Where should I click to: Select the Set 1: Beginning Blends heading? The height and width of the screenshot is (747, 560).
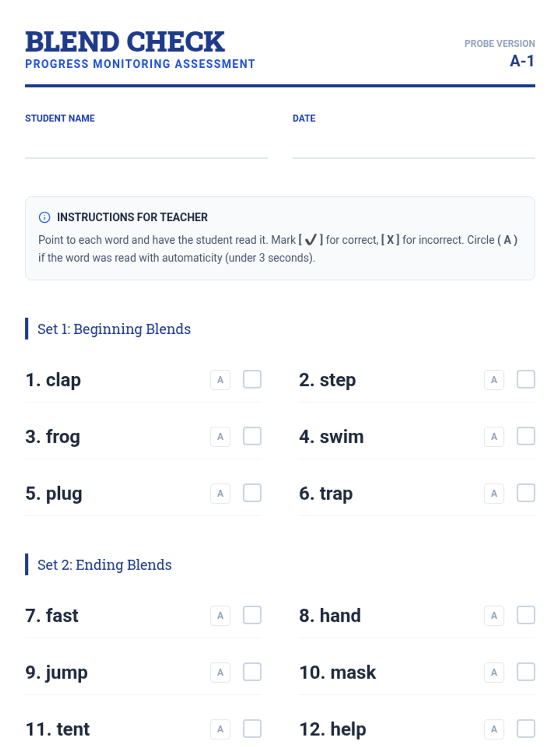(x=114, y=329)
